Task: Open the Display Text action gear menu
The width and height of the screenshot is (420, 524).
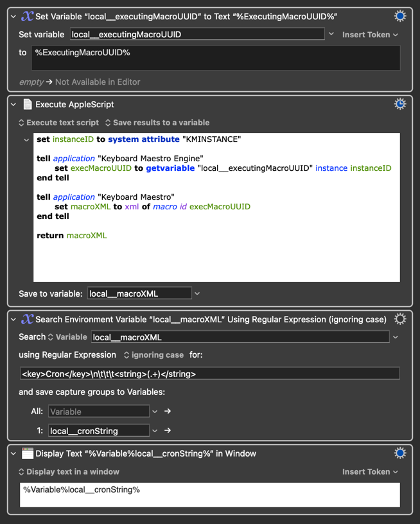Action: [x=399, y=453]
